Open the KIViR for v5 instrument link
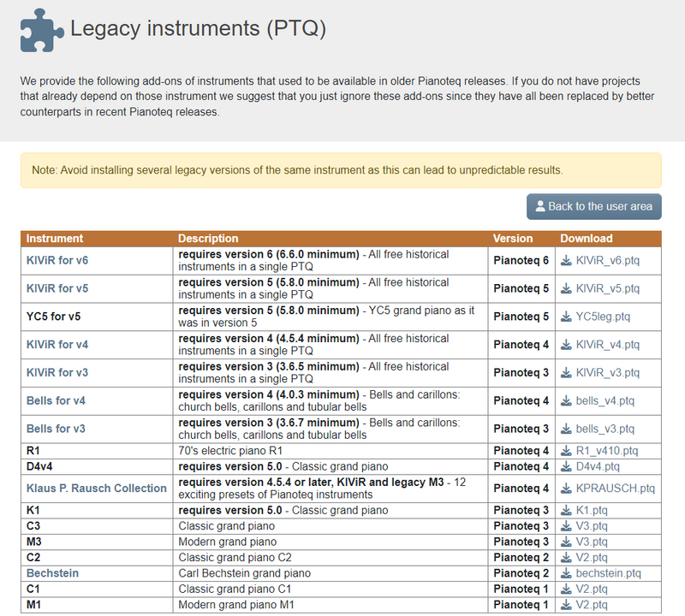The height and width of the screenshot is (616, 685). [57, 288]
